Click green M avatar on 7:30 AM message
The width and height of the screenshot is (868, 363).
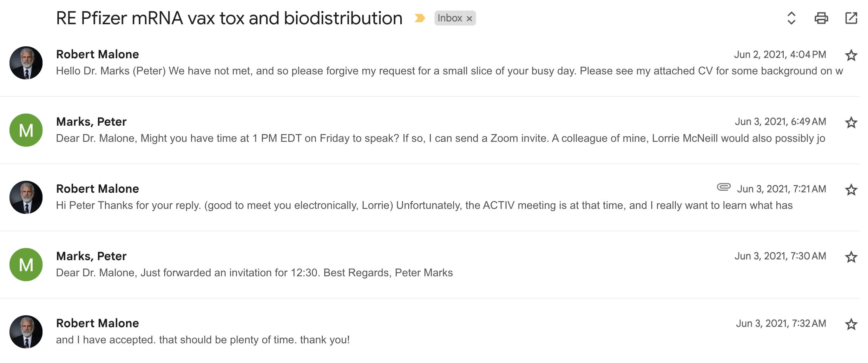click(26, 265)
